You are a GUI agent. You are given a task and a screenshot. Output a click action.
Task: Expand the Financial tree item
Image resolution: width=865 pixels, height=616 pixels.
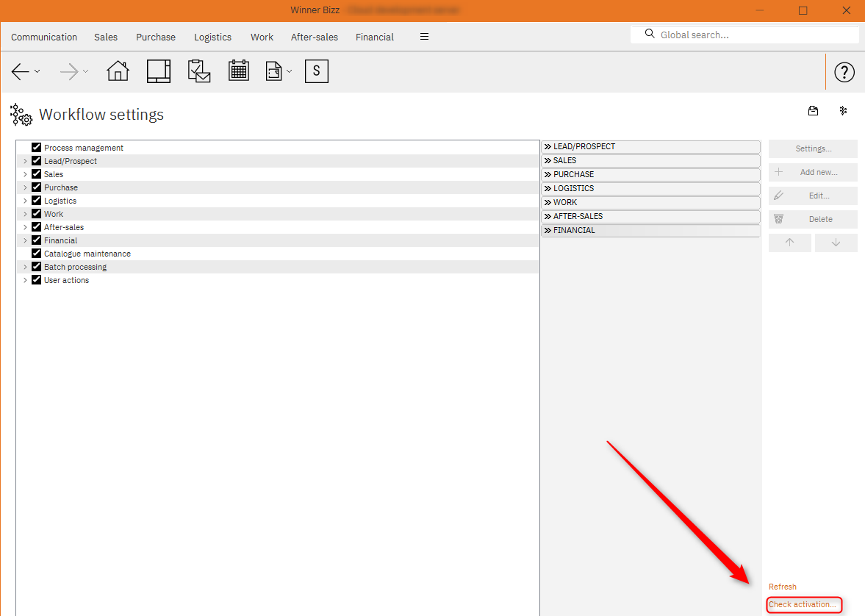coord(25,240)
